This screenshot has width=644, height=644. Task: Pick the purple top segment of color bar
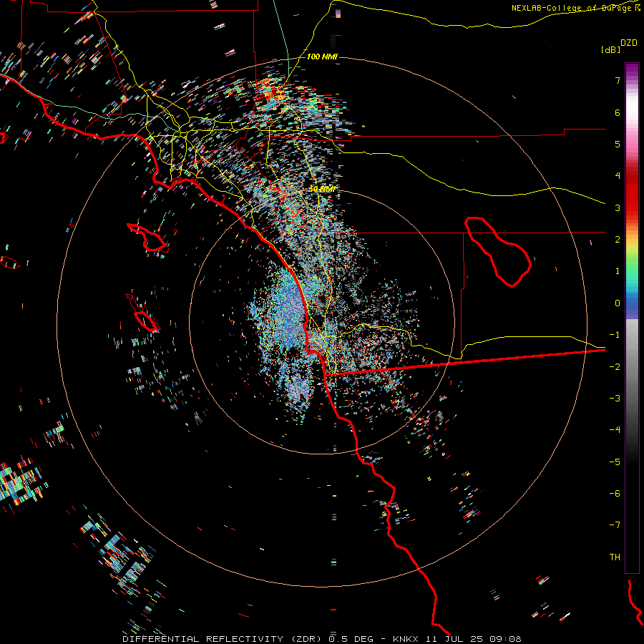pos(632,71)
